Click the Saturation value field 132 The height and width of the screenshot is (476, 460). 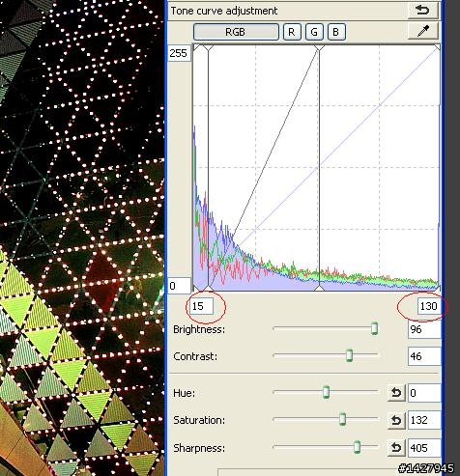click(x=424, y=420)
